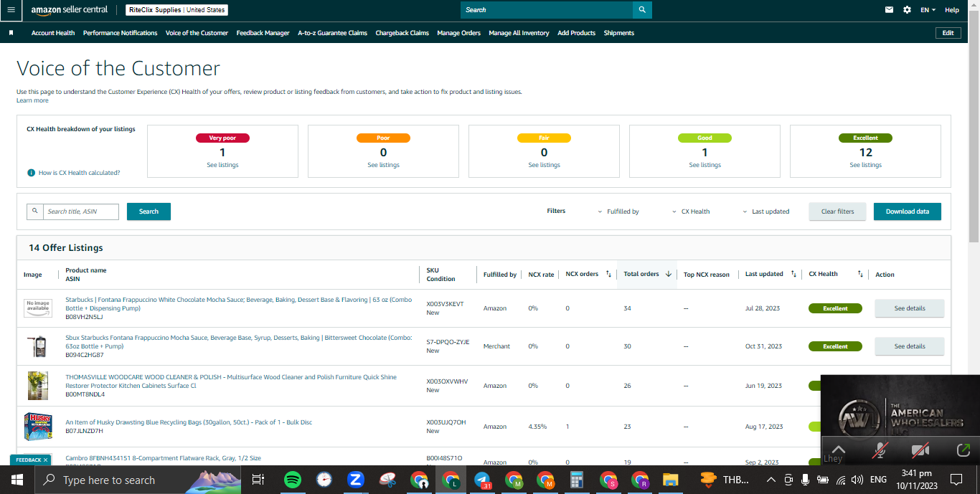Sort by Last updated arrows icon

pyautogui.click(x=793, y=274)
